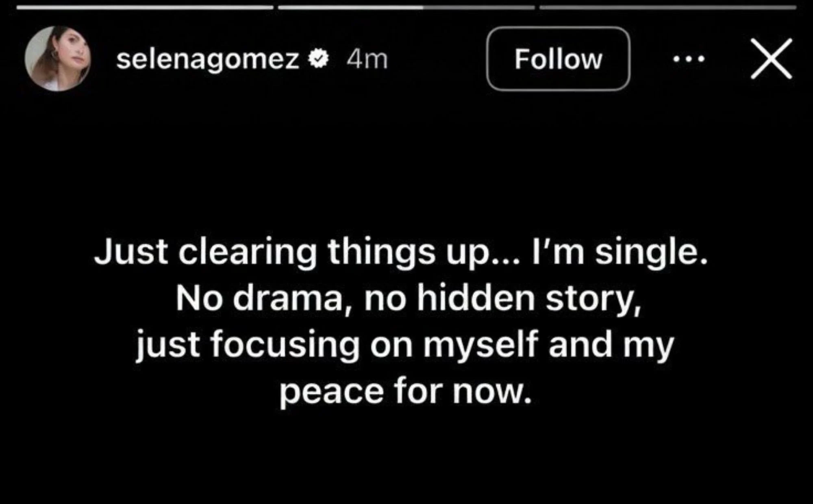Click the 4m story timestamp

[367, 59]
